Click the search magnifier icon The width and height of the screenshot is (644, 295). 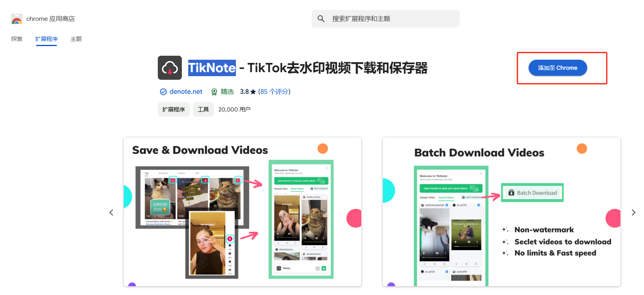coord(321,19)
